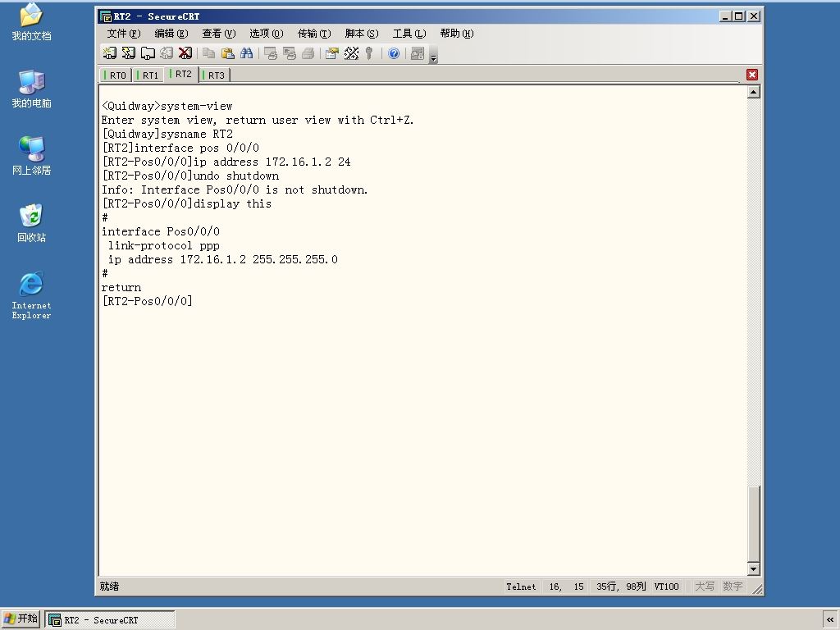Screen dimensions: 840x630
Task: Open the 选项(O) menu
Action: click(x=267, y=34)
